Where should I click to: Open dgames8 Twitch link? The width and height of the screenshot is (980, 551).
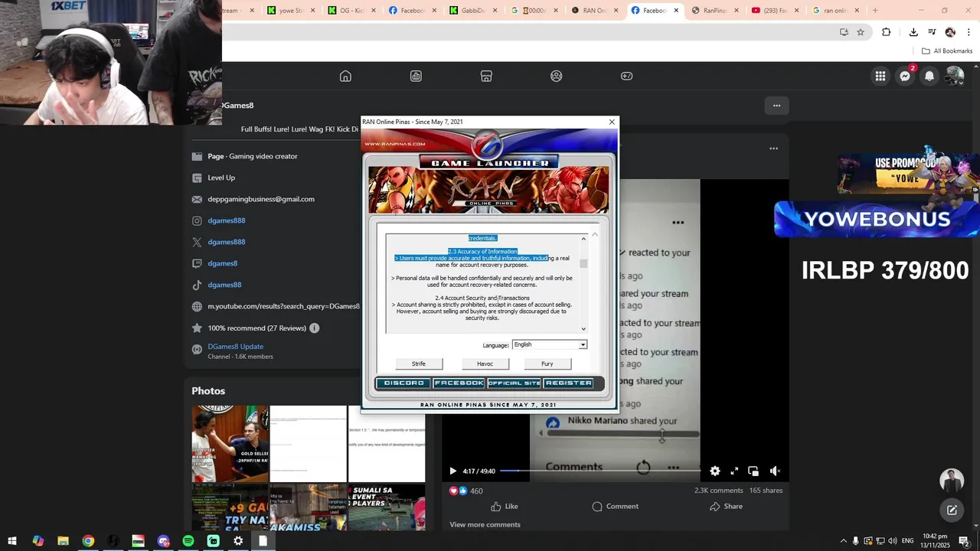223,263
